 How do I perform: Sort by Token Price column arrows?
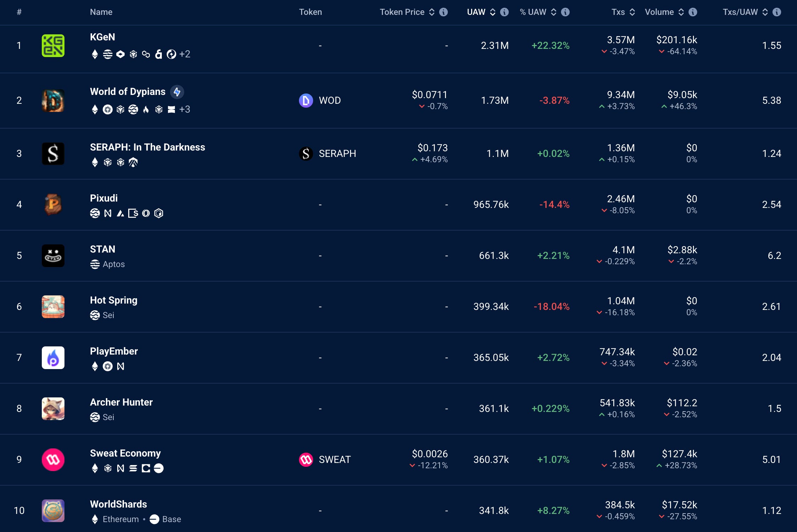coord(432,12)
